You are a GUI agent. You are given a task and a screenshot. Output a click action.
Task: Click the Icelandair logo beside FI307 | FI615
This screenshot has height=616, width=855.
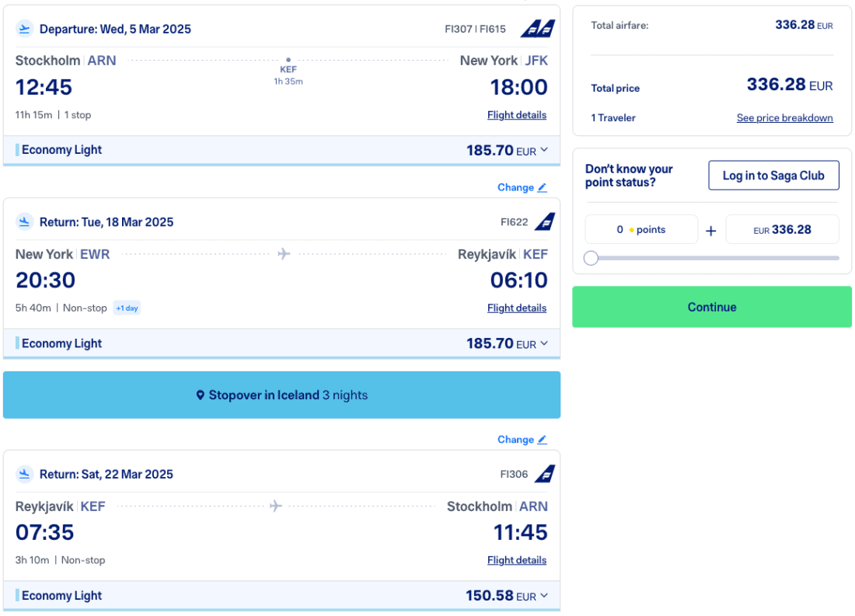(538, 29)
